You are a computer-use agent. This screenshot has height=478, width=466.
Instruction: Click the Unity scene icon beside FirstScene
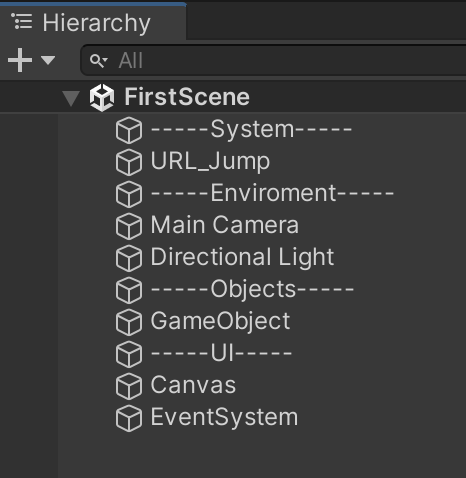tap(102, 97)
